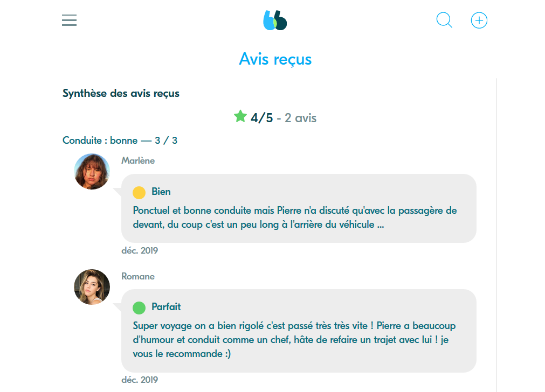Click the Parfait rating label
Image resolution: width=545 pixels, height=392 pixels.
pos(166,307)
